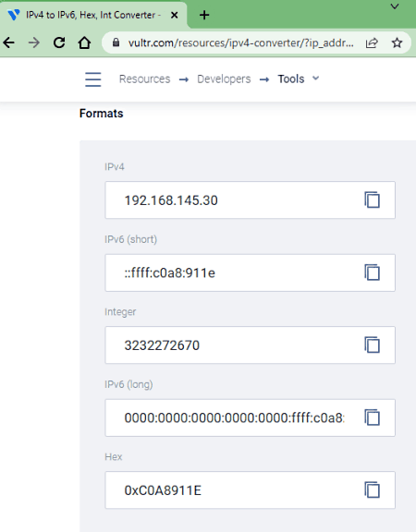
Task: Reload the current page
Action: point(59,42)
